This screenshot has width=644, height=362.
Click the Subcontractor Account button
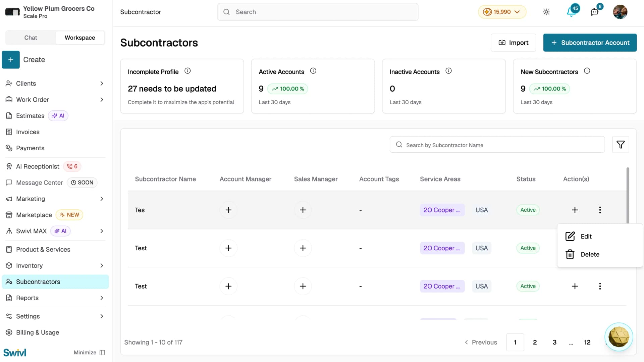pos(590,43)
